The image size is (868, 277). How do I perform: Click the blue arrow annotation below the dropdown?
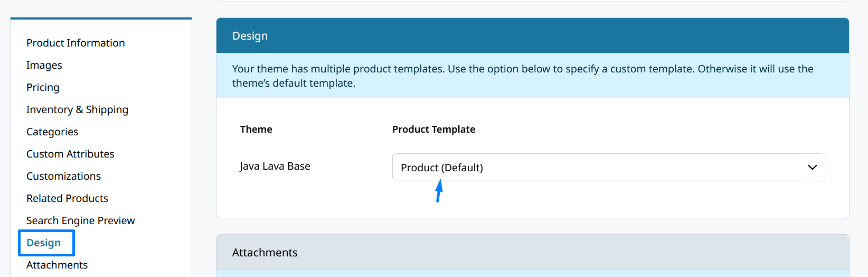pos(439,191)
